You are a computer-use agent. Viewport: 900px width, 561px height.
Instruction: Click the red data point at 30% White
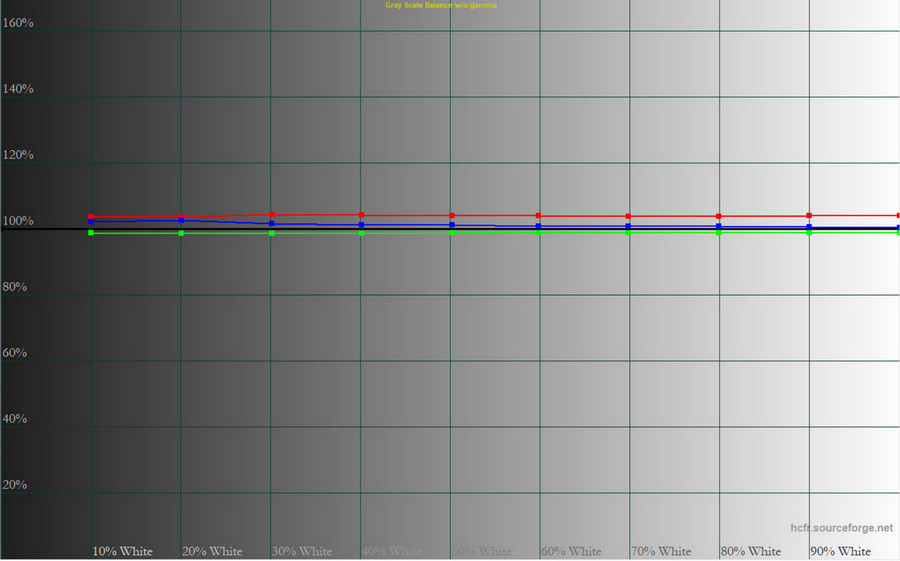coord(271,215)
